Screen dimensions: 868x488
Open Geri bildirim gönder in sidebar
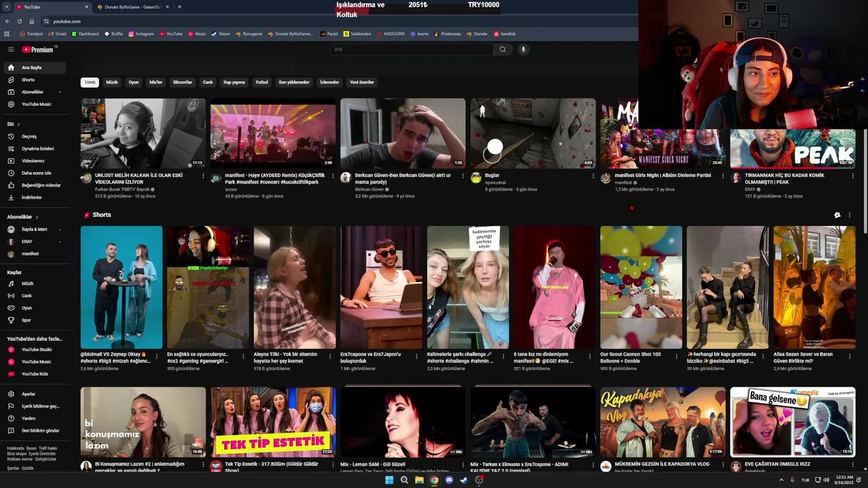pos(40,430)
